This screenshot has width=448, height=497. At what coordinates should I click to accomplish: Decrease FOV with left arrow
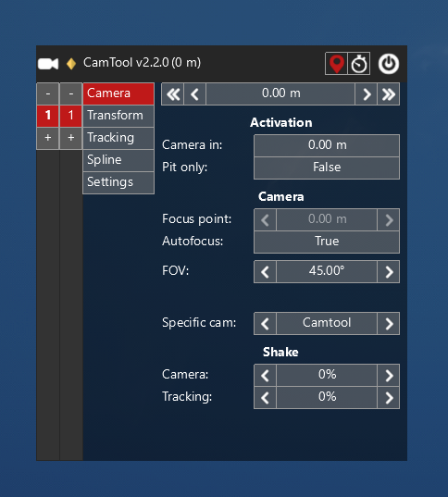point(265,272)
